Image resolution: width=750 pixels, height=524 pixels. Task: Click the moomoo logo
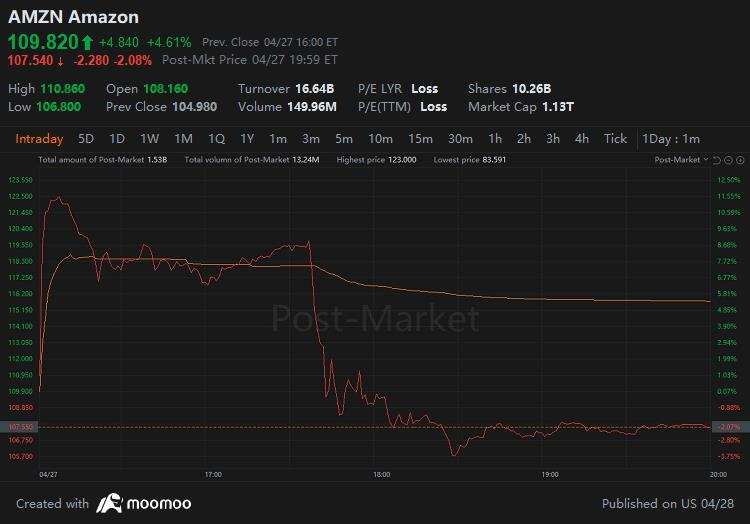pos(143,503)
